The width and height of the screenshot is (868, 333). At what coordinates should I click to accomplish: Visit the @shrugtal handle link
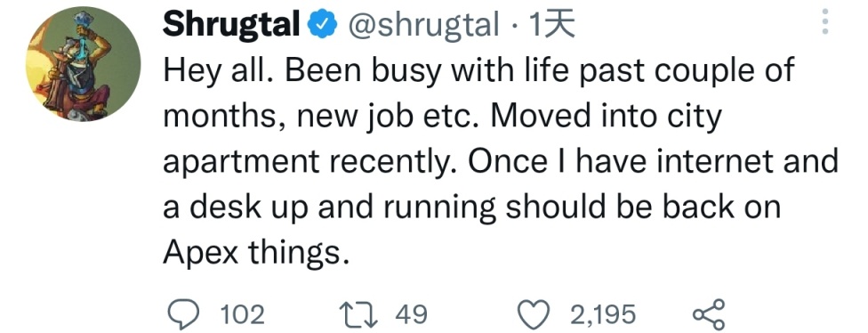[423, 26]
